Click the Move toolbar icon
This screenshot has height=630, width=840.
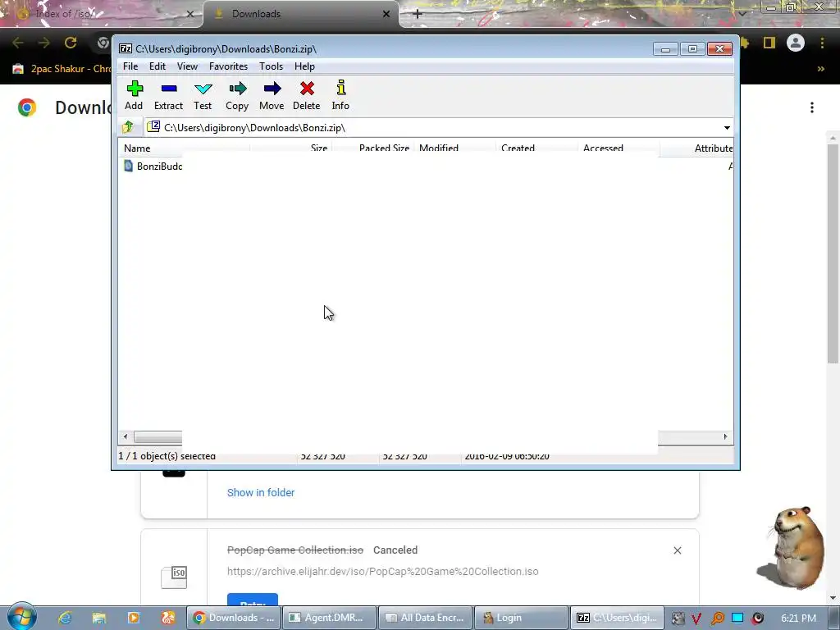pyautogui.click(x=272, y=95)
